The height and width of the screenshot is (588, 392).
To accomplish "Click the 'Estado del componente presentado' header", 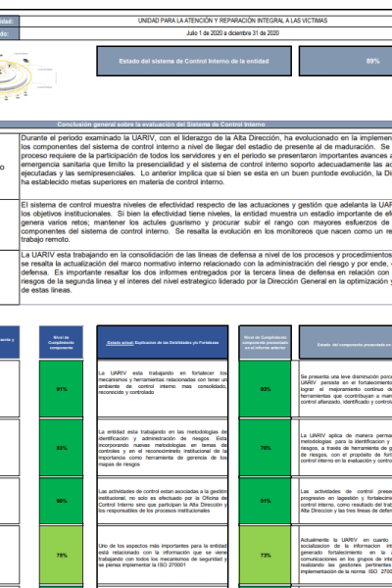I will pos(346,342).
